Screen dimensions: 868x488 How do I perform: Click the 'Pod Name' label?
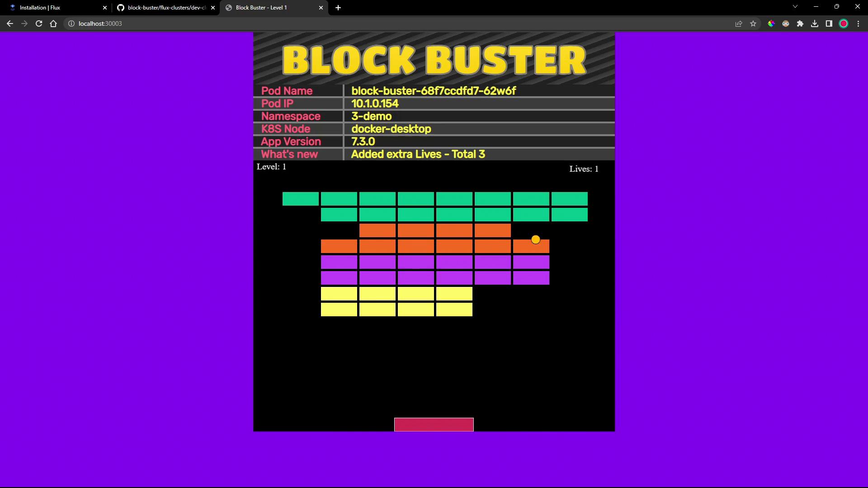287,91
